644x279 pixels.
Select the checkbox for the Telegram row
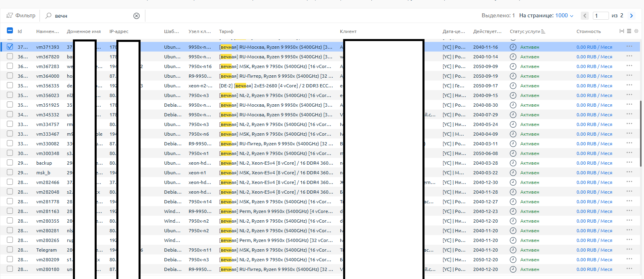point(10,250)
